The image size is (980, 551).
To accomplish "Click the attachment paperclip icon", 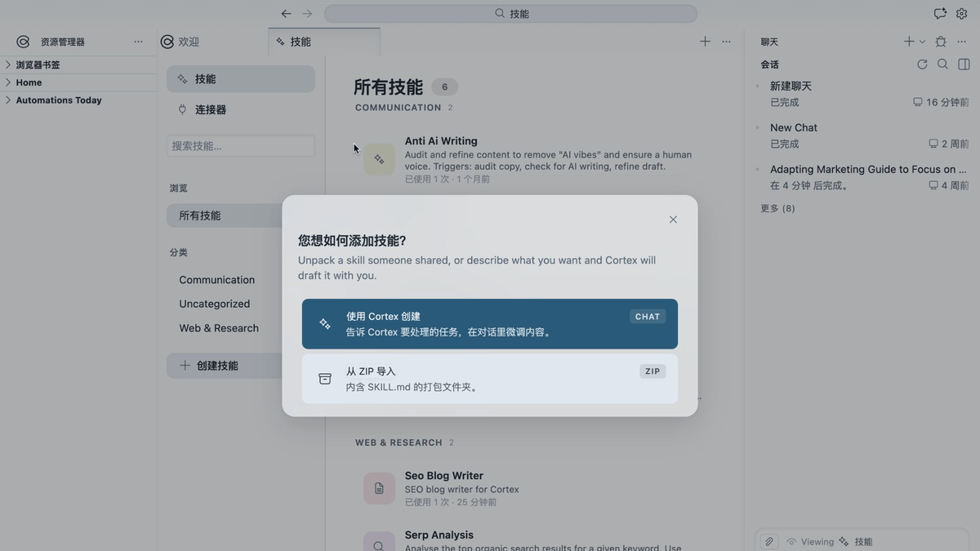I will 769,541.
